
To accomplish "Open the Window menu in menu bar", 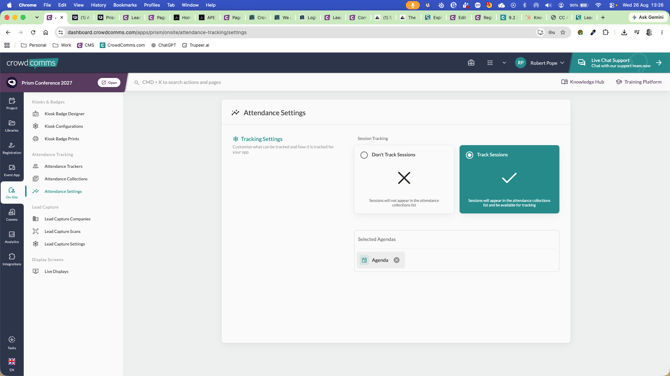I will click(190, 5).
